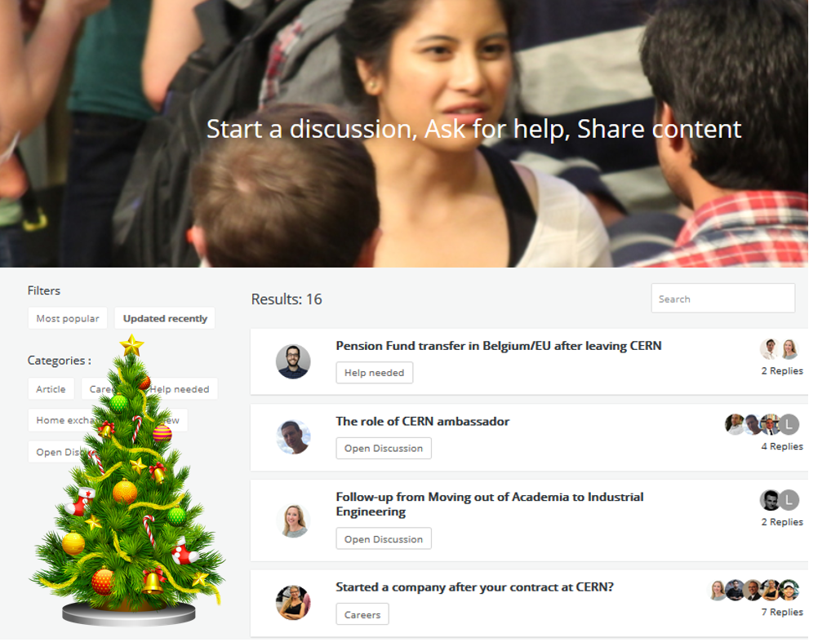Toggle the Most popular filter
The width and height of the screenshot is (840, 642).
68,319
